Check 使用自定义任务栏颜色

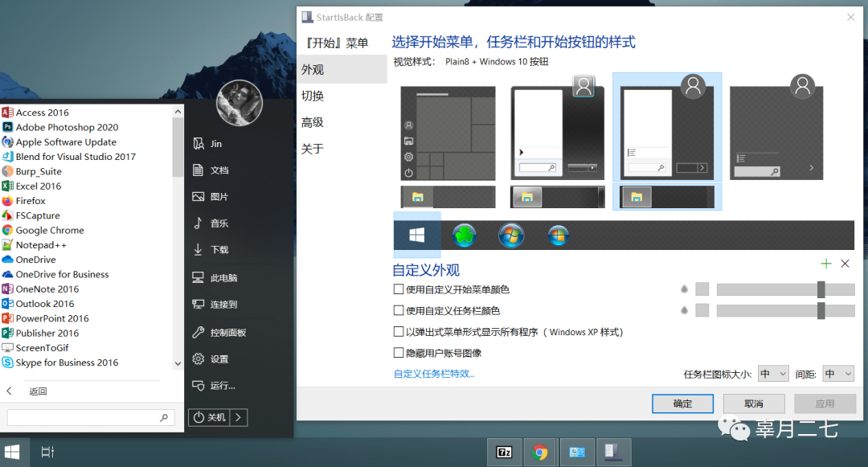coord(399,310)
